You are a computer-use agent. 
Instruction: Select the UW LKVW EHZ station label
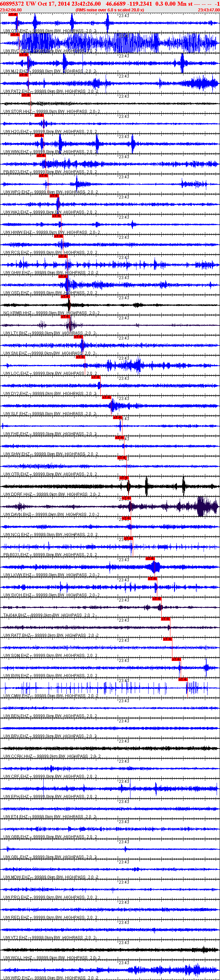pos(52,575)
